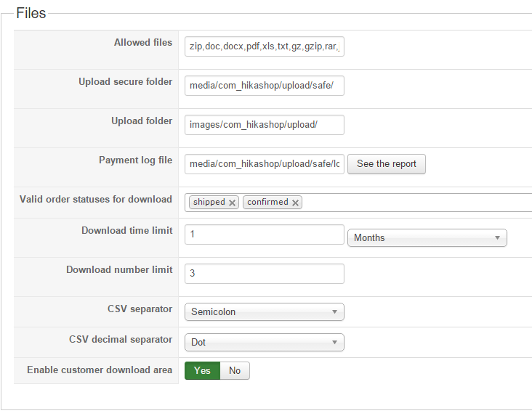Click the Upload folder text field
This screenshot has width=532, height=416.
264,125
